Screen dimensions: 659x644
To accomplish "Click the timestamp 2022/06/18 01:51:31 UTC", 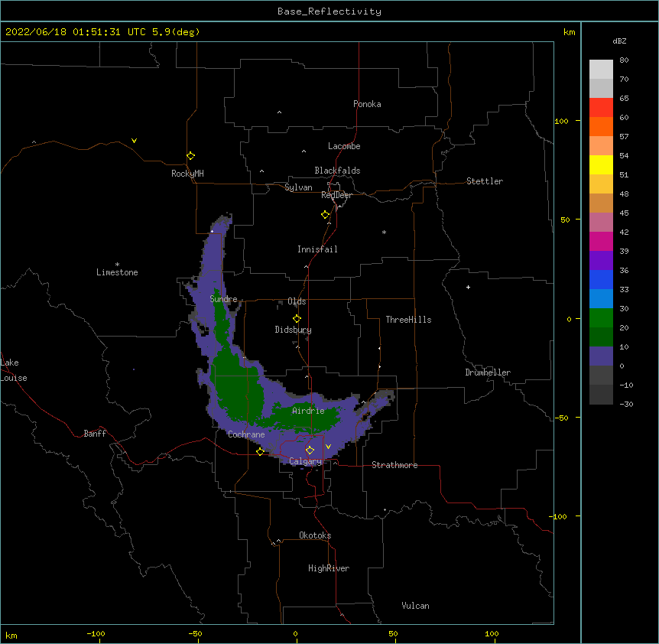I will tap(76, 32).
